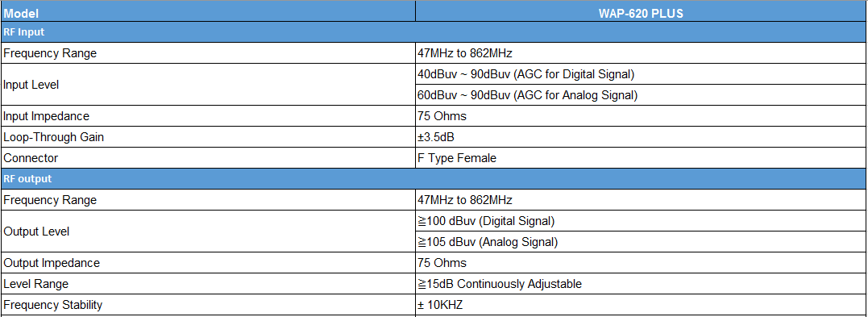Click the 60dBuv ~ 90dBuv analog signal cell
This screenshot has height=317, width=868.
click(641, 95)
